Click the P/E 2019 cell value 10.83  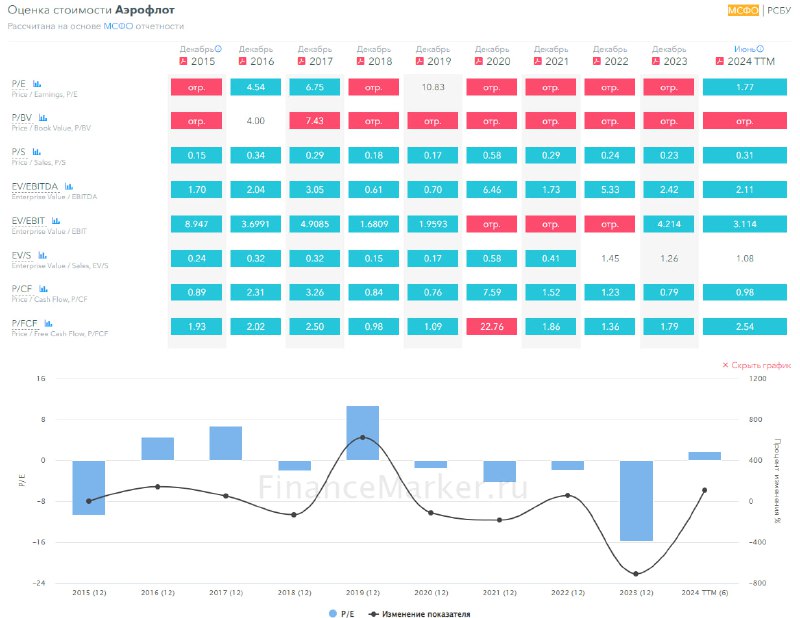pyautogui.click(x=433, y=87)
